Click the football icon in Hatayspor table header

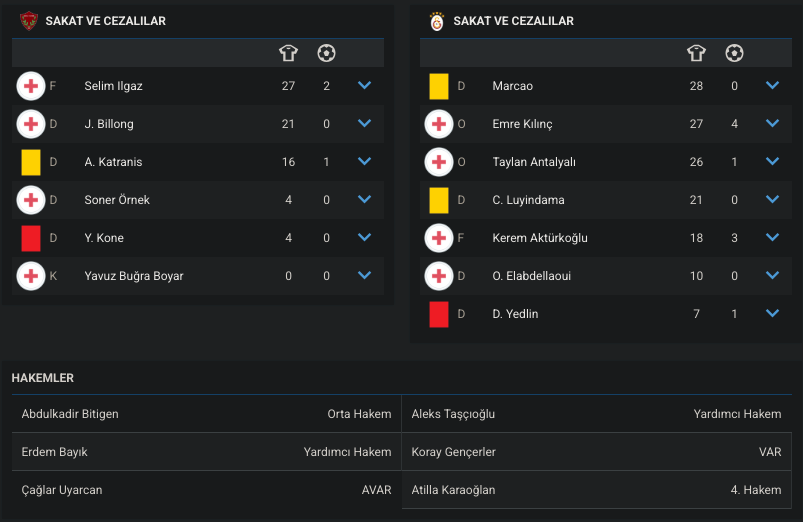(326, 53)
